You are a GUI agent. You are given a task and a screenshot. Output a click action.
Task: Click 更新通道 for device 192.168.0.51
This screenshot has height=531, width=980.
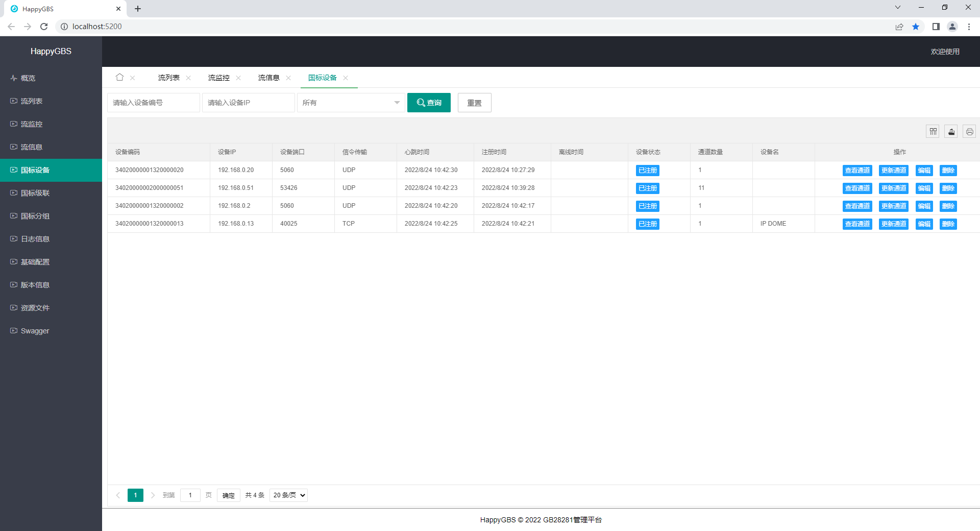coord(894,188)
